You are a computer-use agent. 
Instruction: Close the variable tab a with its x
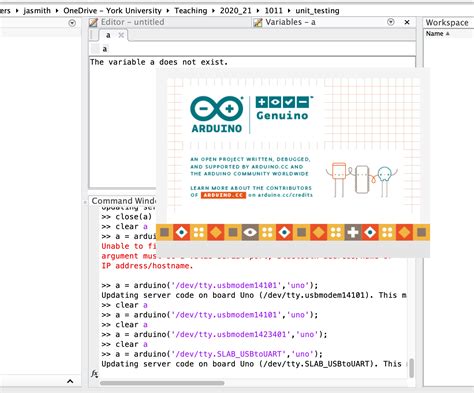pos(121,35)
